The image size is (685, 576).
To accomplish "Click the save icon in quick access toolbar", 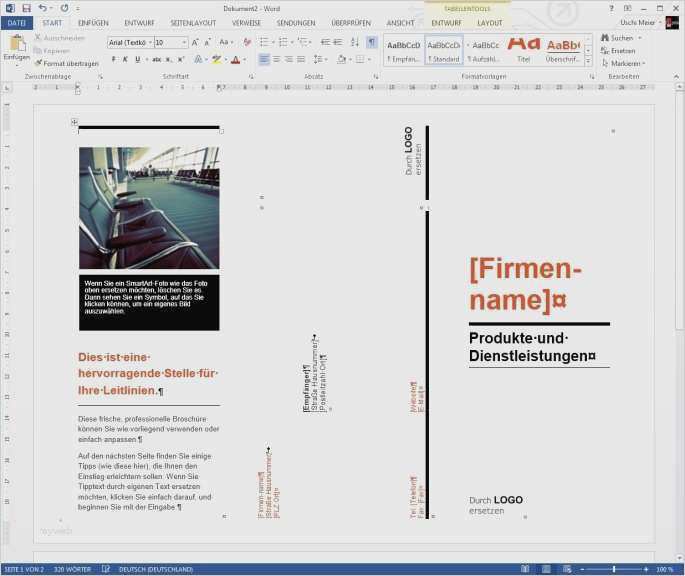I will click(26, 8).
